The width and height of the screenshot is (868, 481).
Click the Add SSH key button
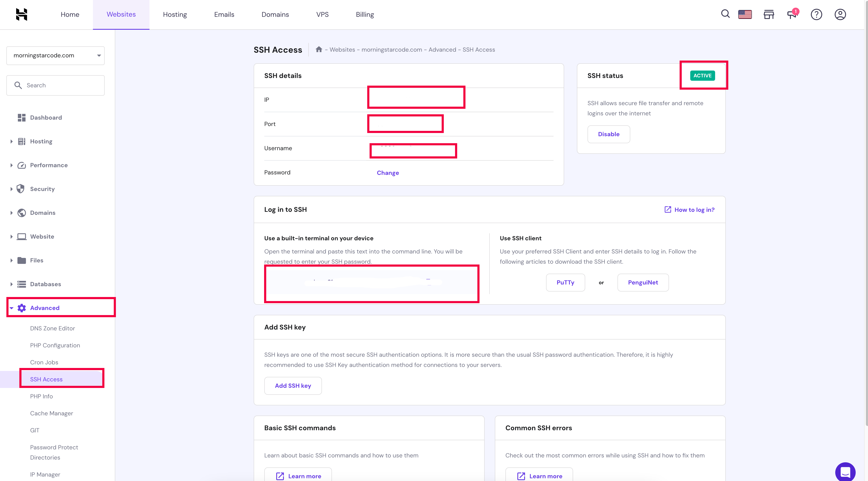point(293,386)
